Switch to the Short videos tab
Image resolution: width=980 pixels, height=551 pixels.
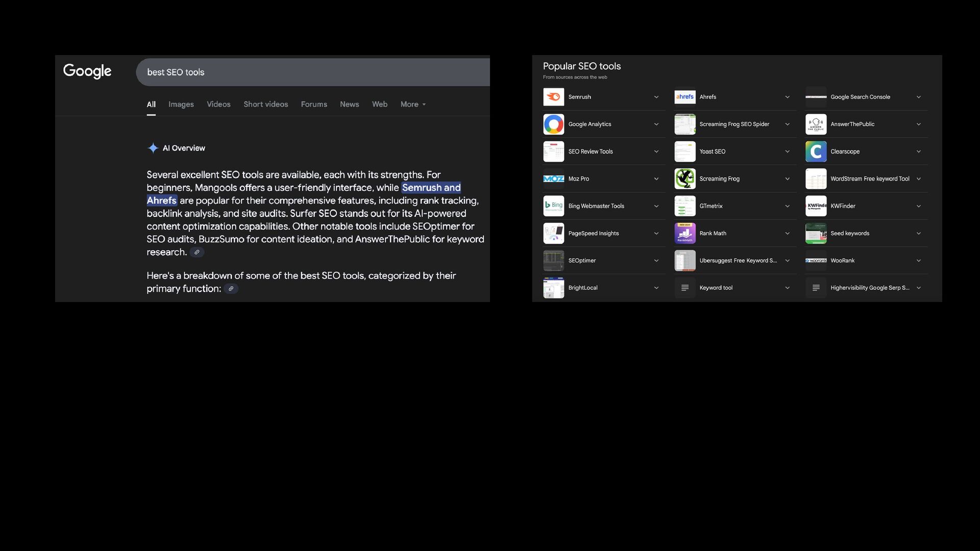[266, 104]
